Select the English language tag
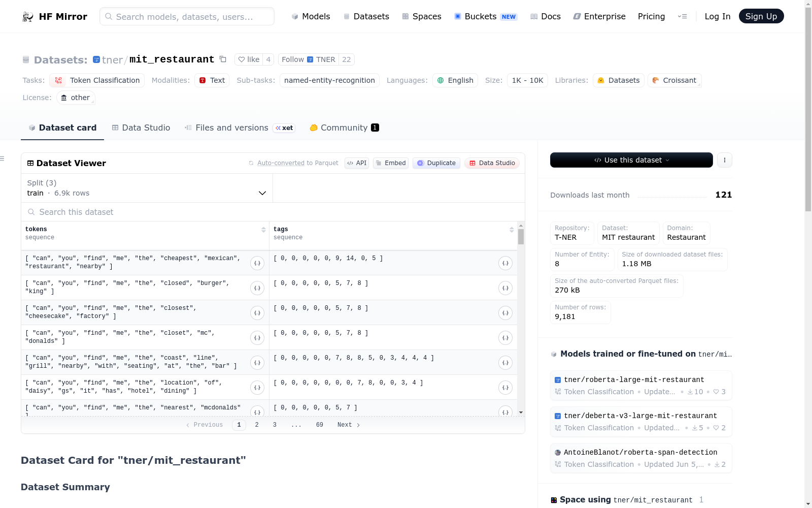The image size is (812, 508). pos(455,80)
